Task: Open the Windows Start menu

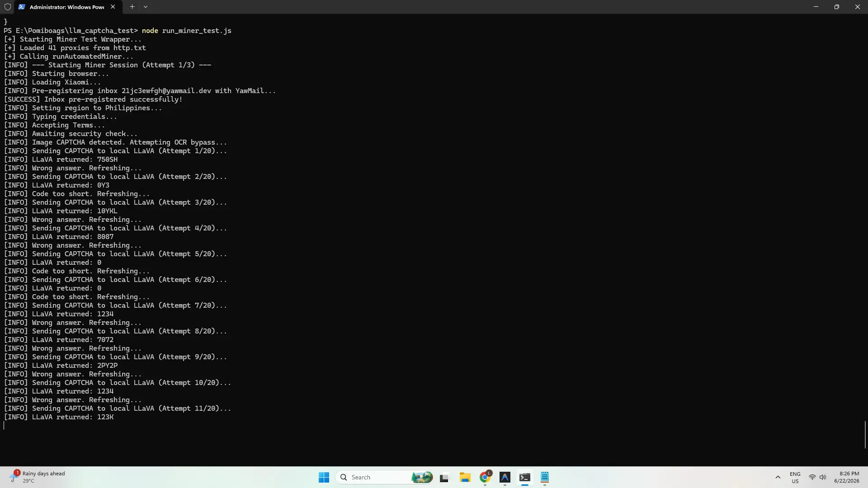Action: click(324, 477)
